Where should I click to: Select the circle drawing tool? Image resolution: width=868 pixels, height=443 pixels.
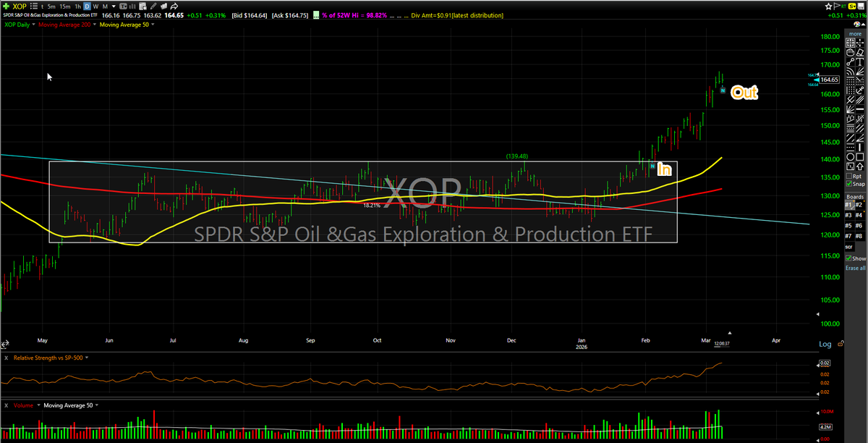tap(849, 157)
